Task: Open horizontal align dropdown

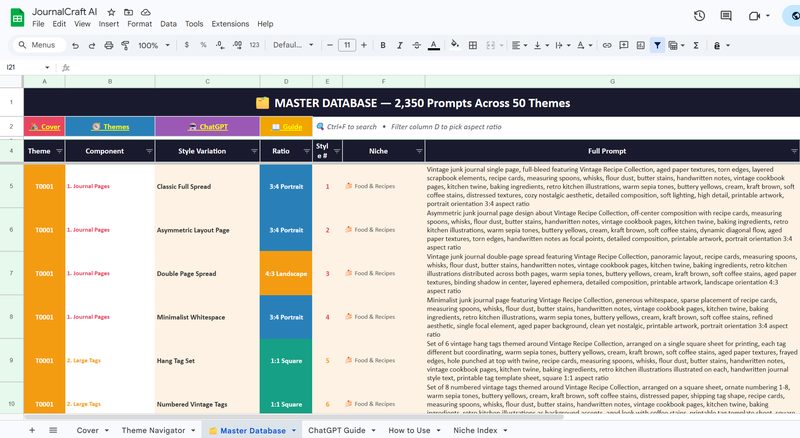Action: pyautogui.click(x=519, y=45)
